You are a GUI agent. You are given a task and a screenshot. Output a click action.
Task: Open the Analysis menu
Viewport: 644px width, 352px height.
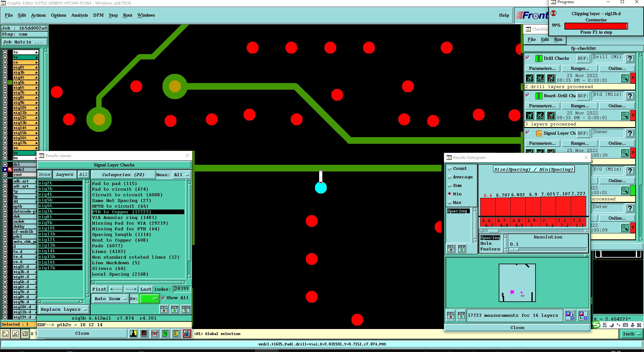(x=79, y=15)
